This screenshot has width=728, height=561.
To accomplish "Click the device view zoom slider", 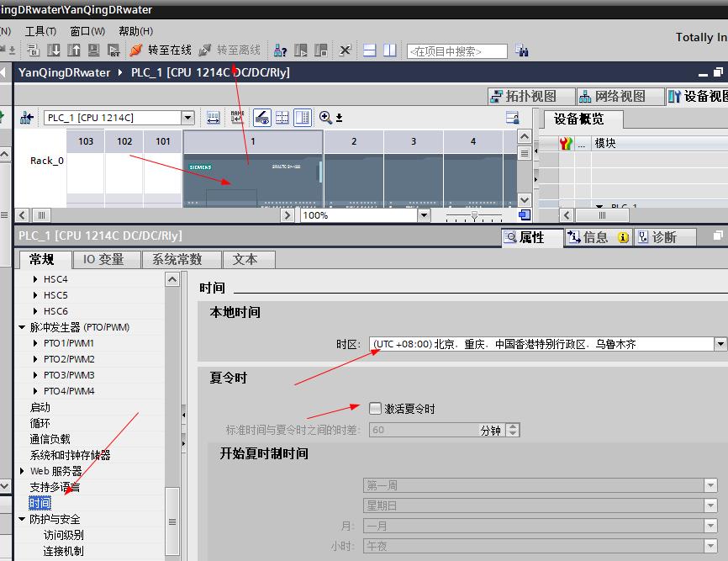I will point(475,215).
